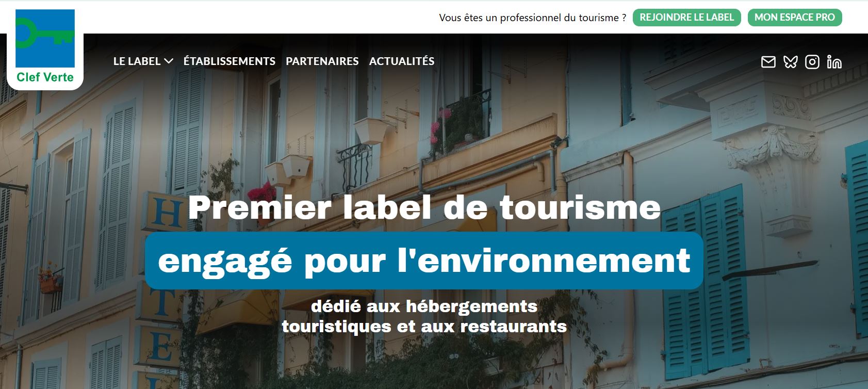Expand the chevron next to LE LABEL

[x=168, y=61]
